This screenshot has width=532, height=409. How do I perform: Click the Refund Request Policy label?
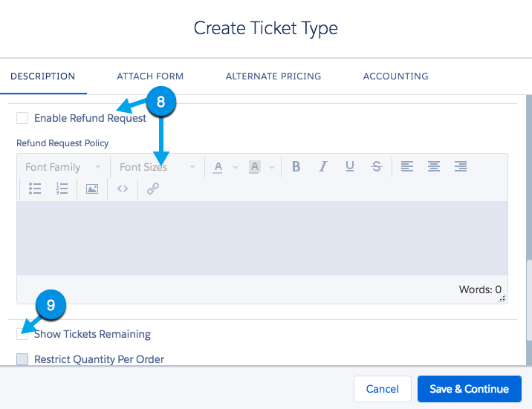coord(62,143)
